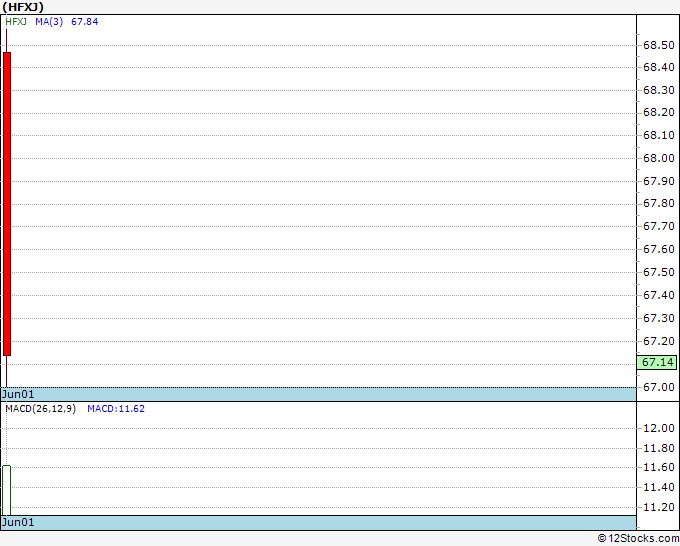Click the Jun01 date under MACD panel
Viewport: 680px width, 546px height.
tap(18, 522)
